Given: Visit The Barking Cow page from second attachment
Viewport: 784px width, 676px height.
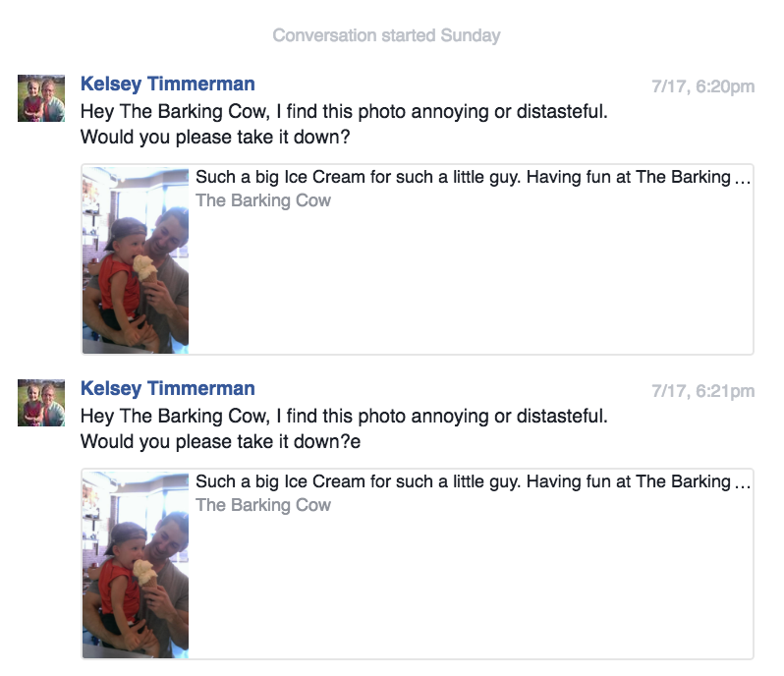Looking at the screenshot, I should click(x=263, y=505).
